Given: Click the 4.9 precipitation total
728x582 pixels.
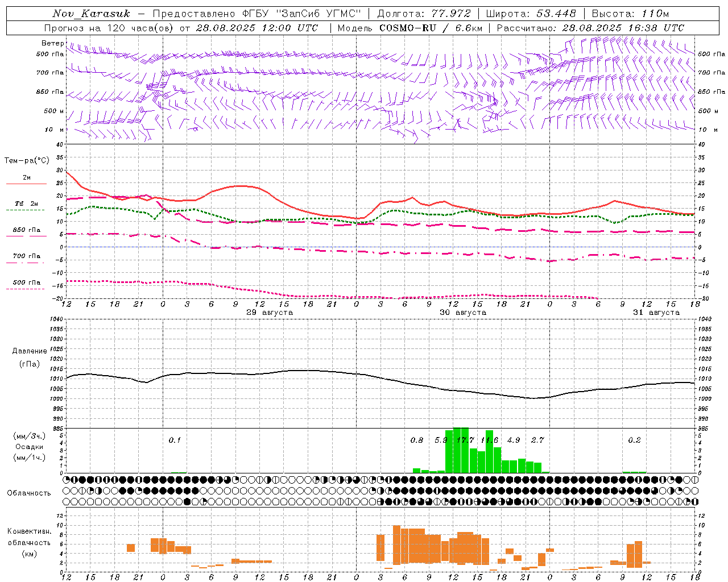Looking at the screenshot, I should click(514, 440).
